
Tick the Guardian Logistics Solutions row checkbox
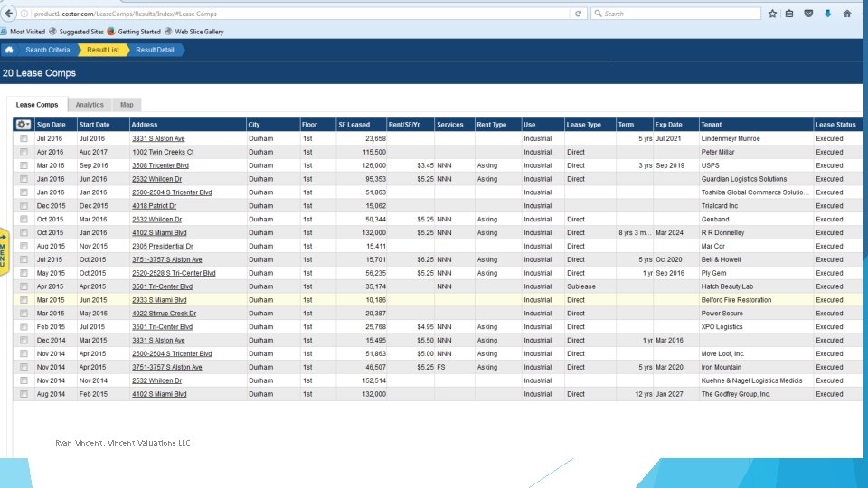point(24,179)
